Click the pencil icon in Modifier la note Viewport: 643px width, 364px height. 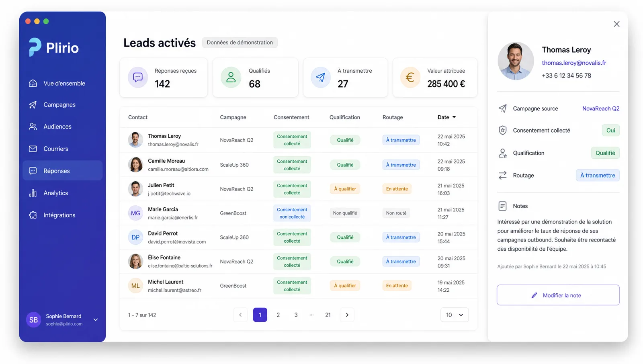pos(534,295)
